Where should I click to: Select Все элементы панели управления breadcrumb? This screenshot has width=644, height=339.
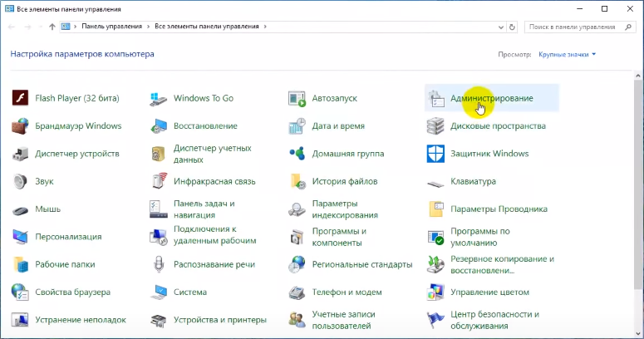207,27
